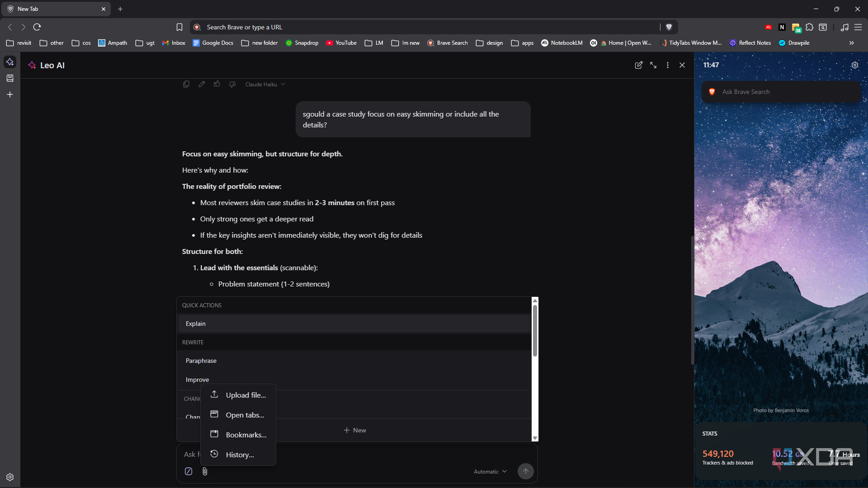Click the send message arrow button
868x488 pixels.
(x=525, y=471)
